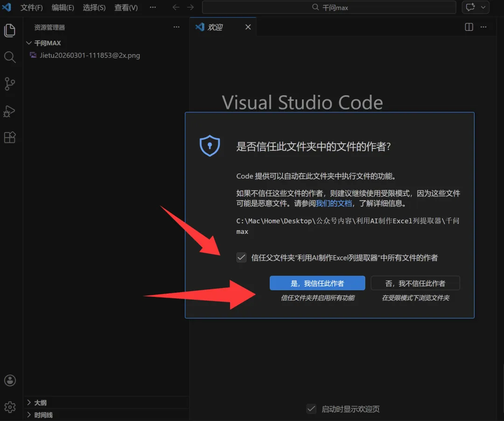Screen dimensions: 504x421
Task: Open the 编辑(E) menu
Action: [63, 7]
